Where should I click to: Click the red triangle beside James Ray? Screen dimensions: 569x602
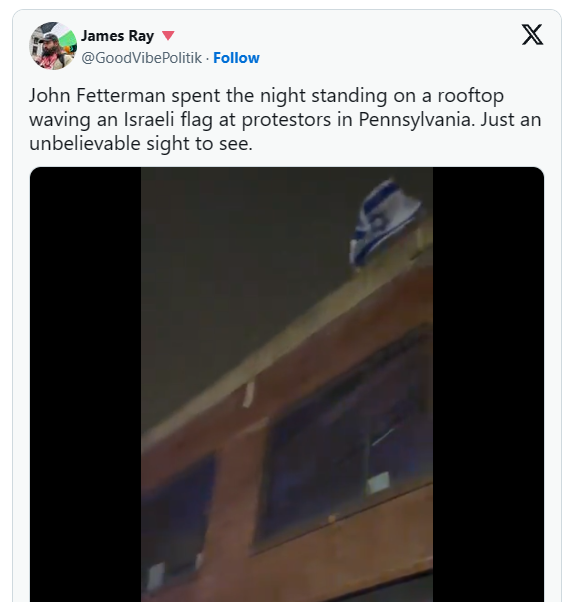pos(168,36)
